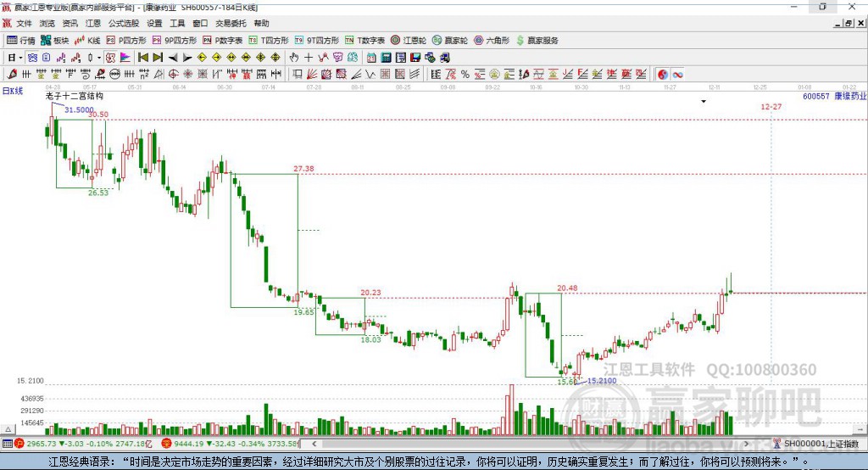Jump to last bar button
The image size is (868, 470).
158,57
